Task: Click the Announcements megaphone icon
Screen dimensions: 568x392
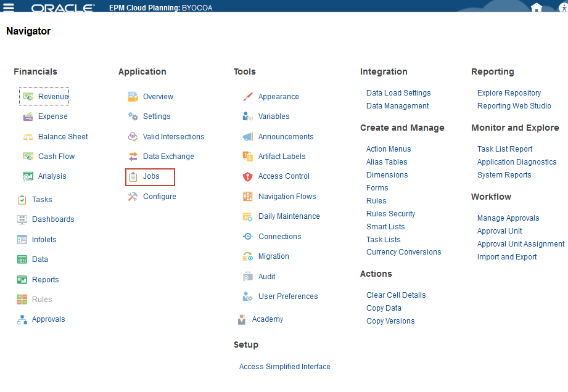Action: coord(247,137)
